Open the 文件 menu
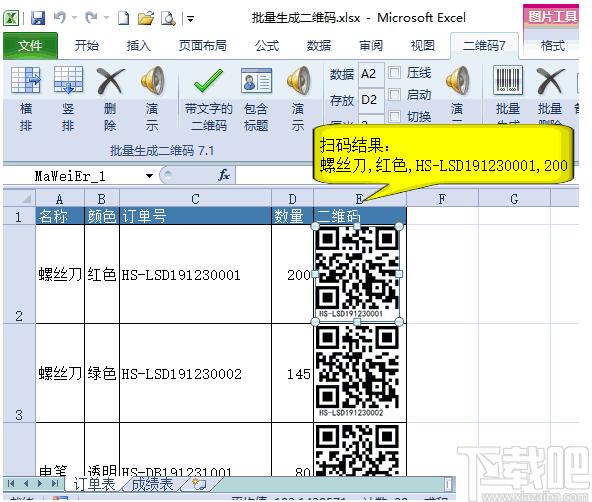592x502 pixels. [x=30, y=46]
